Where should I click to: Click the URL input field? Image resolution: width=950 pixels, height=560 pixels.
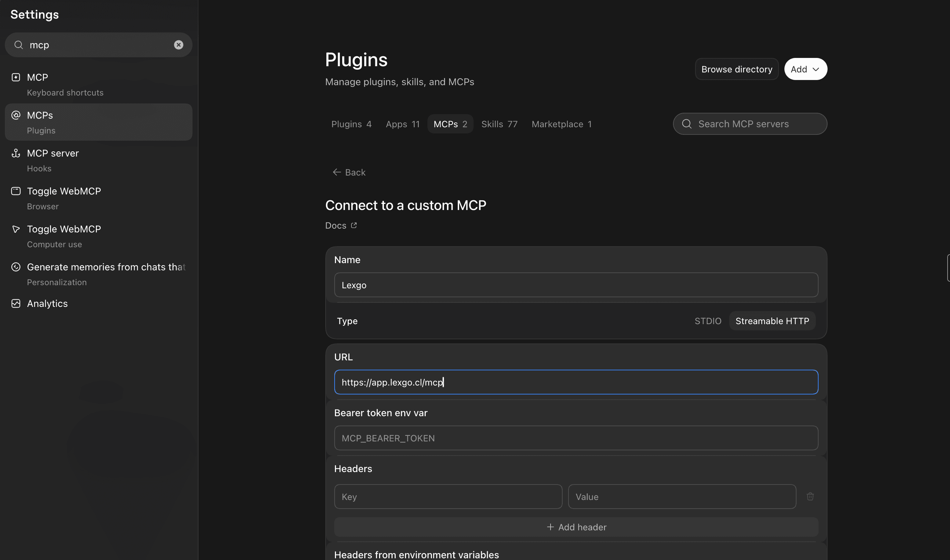(x=576, y=382)
